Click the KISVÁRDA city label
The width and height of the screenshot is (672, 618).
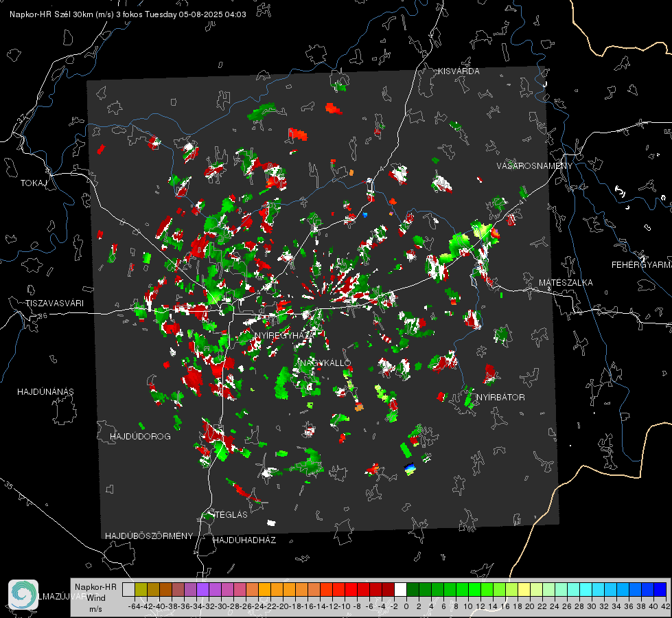(x=459, y=71)
